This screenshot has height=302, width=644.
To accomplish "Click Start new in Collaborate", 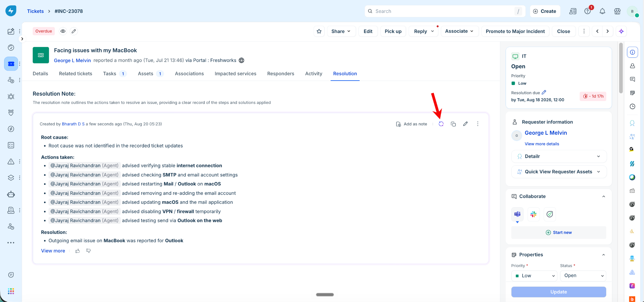I will [x=559, y=233].
